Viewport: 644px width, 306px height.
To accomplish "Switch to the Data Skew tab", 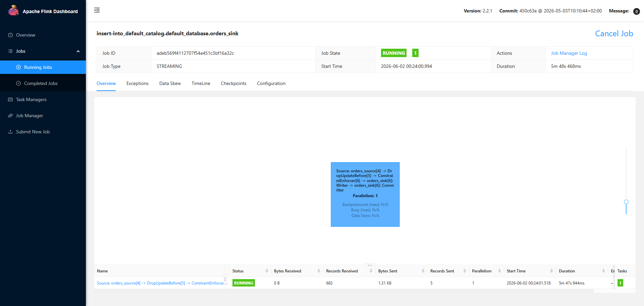I will pyautogui.click(x=170, y=83).
